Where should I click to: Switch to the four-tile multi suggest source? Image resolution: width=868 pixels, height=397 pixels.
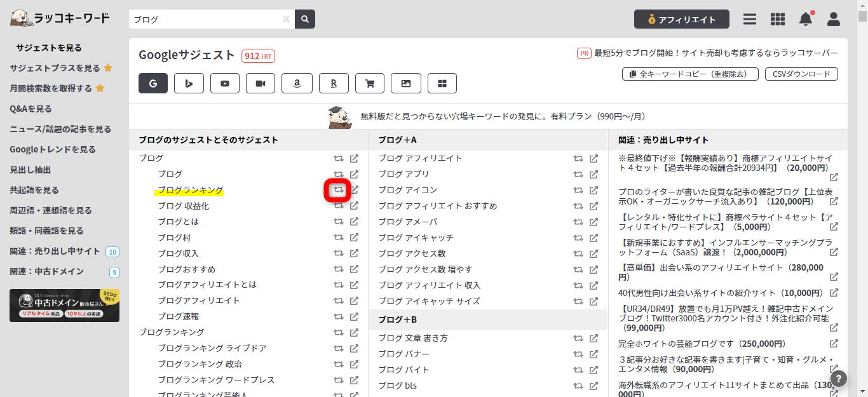(x=442, y=83)
